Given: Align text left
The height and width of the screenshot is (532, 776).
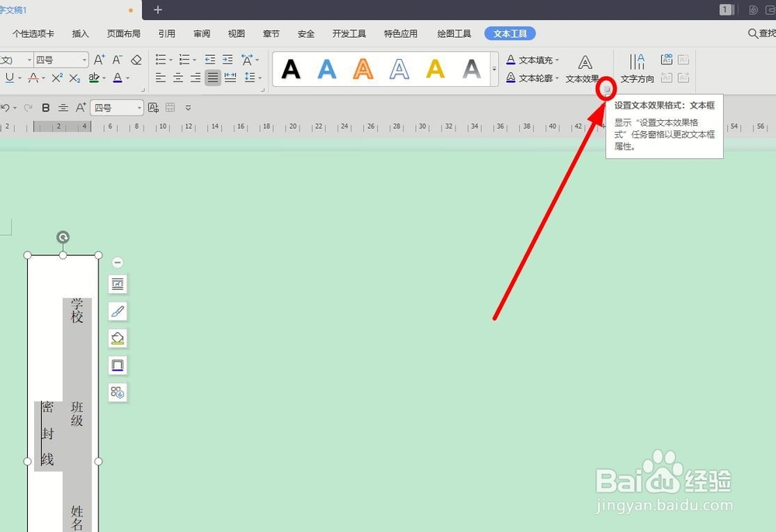Looking at the screenshot, I should pos(161,78).
